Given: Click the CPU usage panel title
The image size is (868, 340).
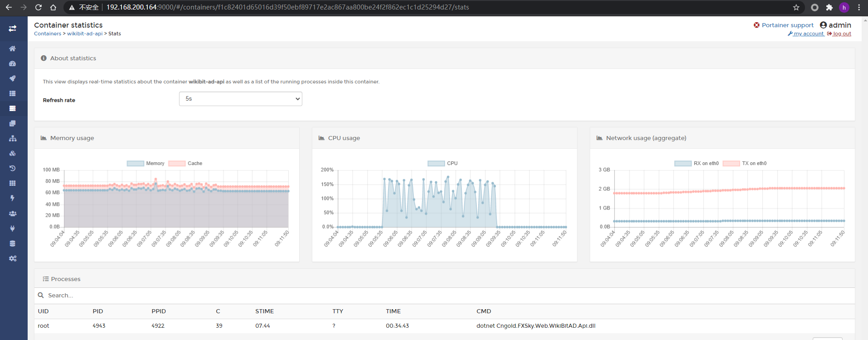Looking at the screenshot, I should [x=344, y=138].
